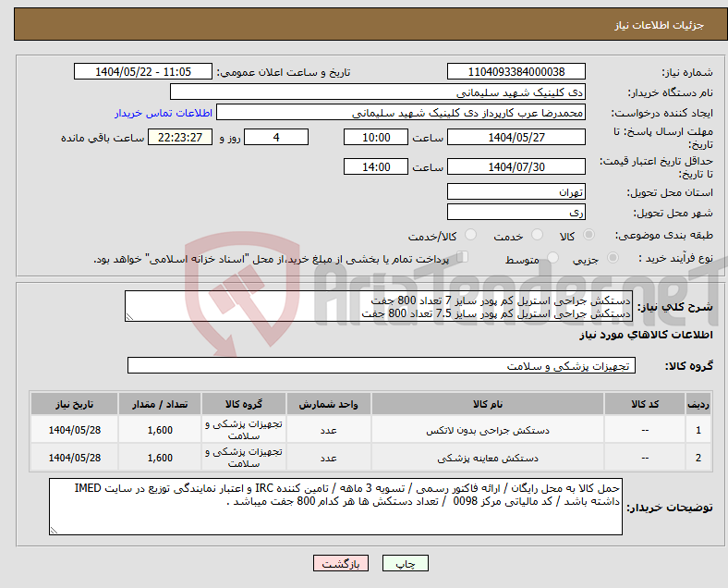The height and width of the screenshot is (588, 728).
Task: Click the تعداد / مقدار column header
Action: click(x=160, y=404)
